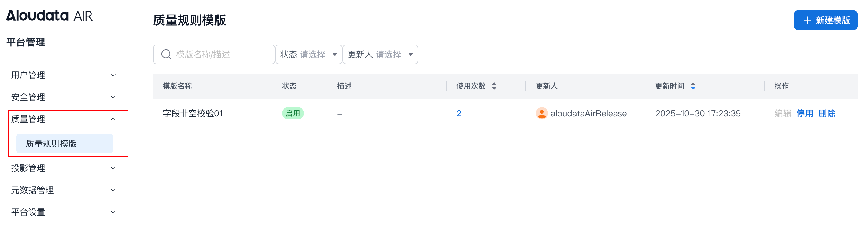This screenshot has height=229, width=868.
Task: Sort the table by 使用次数
Action: pyautogui.click(x=494, y=86)
